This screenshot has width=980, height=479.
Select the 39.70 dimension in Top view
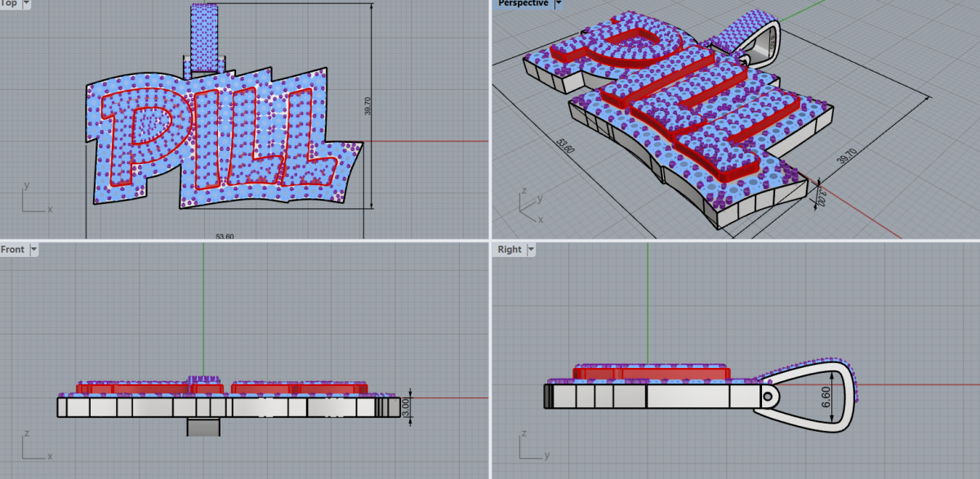tap(367, 106)
